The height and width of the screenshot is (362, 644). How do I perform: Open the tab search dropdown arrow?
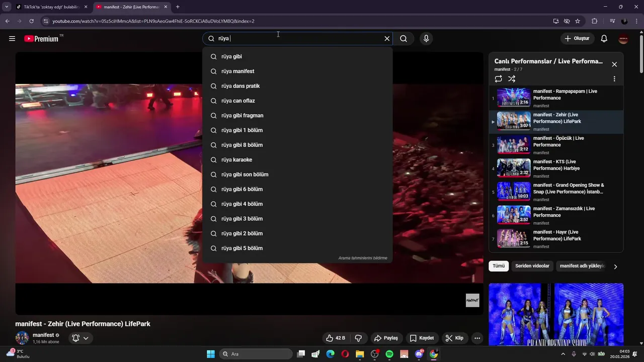(x=7, y=7)
